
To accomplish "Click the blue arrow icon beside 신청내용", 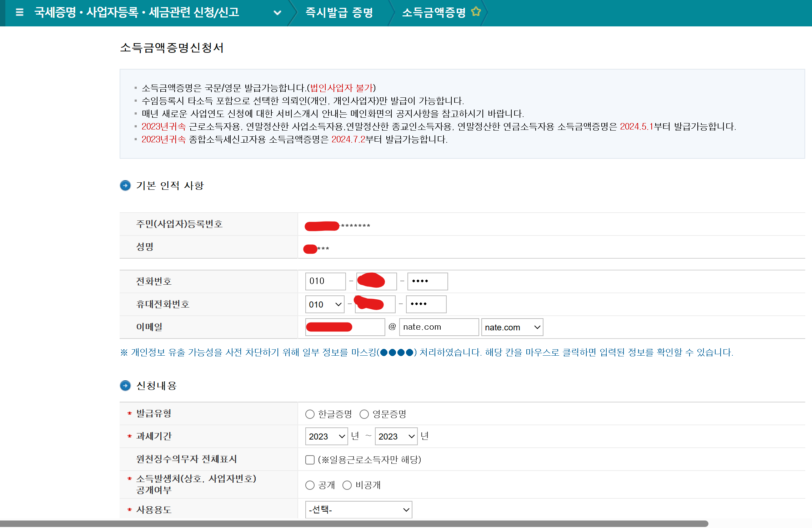I will [x=125, y=386].
